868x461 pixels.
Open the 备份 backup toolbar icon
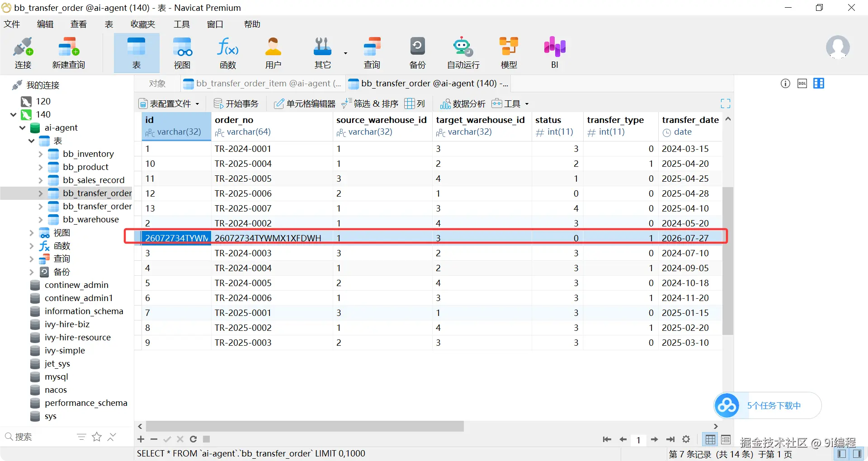417,53
